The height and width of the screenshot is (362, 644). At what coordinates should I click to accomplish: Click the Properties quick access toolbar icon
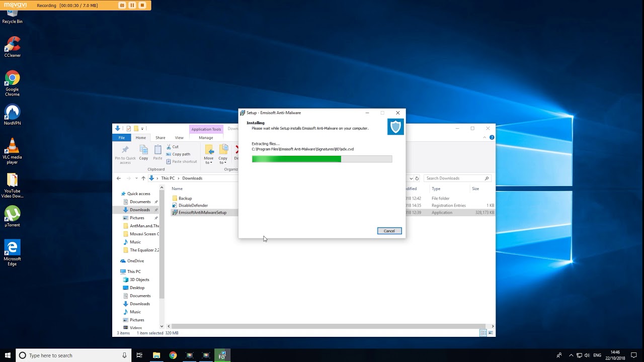coord(129,129)
